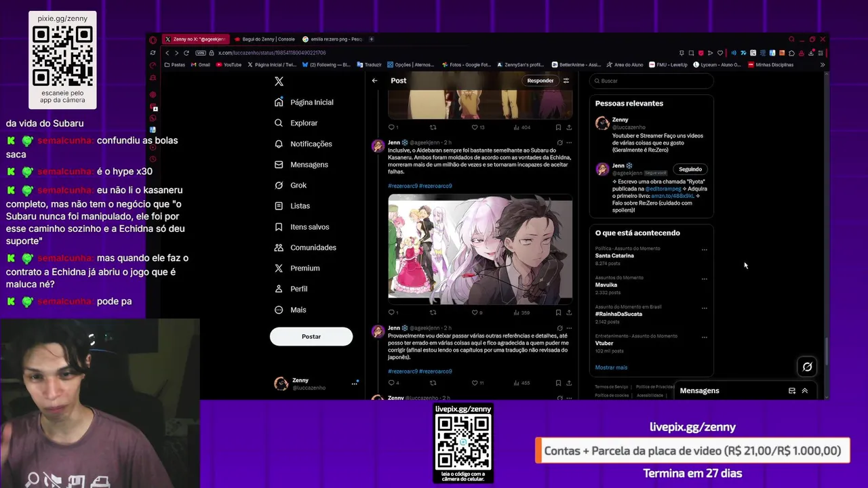Like the post with 11 likes
Viewport: 868px width, 488px height.
(x=474, y=383)
